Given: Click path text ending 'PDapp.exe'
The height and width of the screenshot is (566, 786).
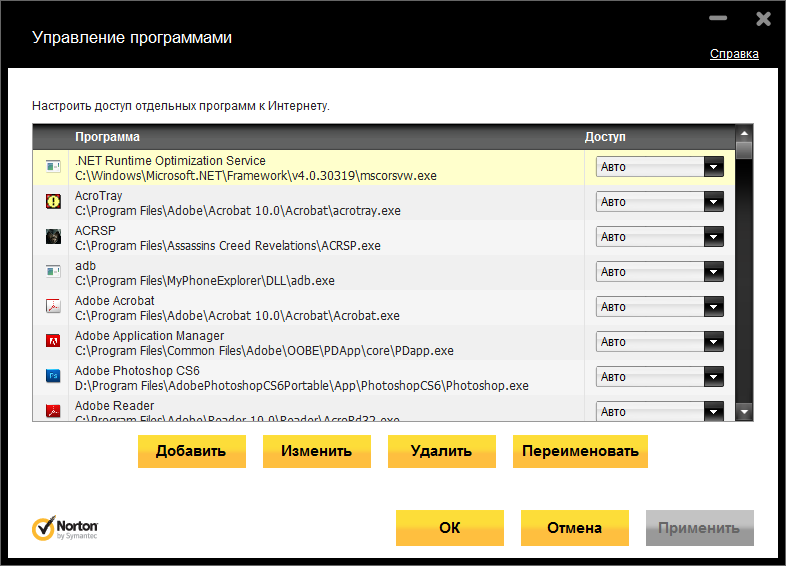Looking at the screenshot, I should click(264, 351).
